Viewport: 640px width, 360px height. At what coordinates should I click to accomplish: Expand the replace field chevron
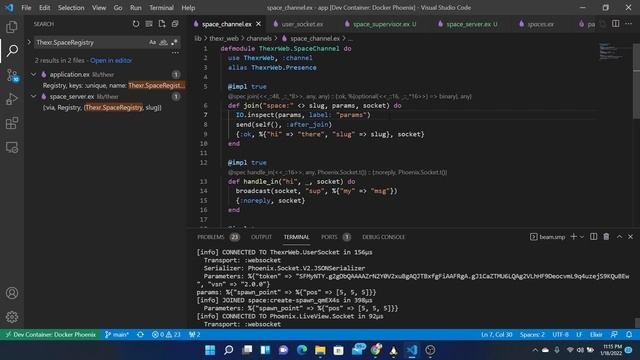click(x=29, y=42)
